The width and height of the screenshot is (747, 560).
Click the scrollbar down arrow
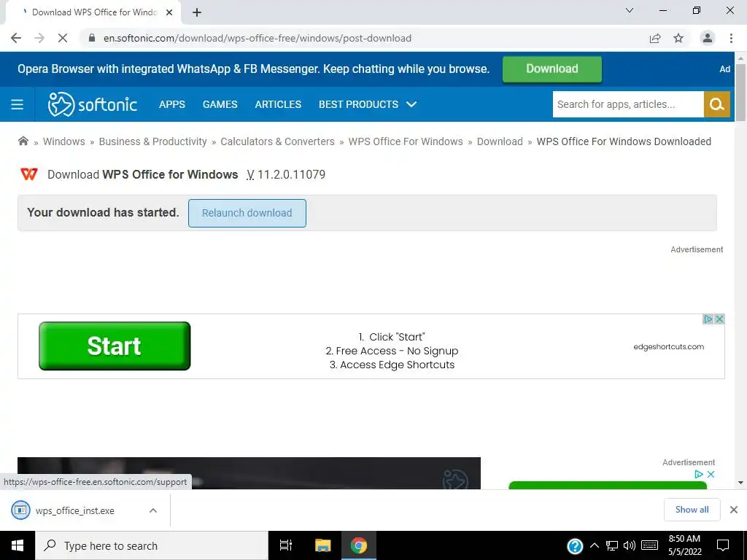741,483
